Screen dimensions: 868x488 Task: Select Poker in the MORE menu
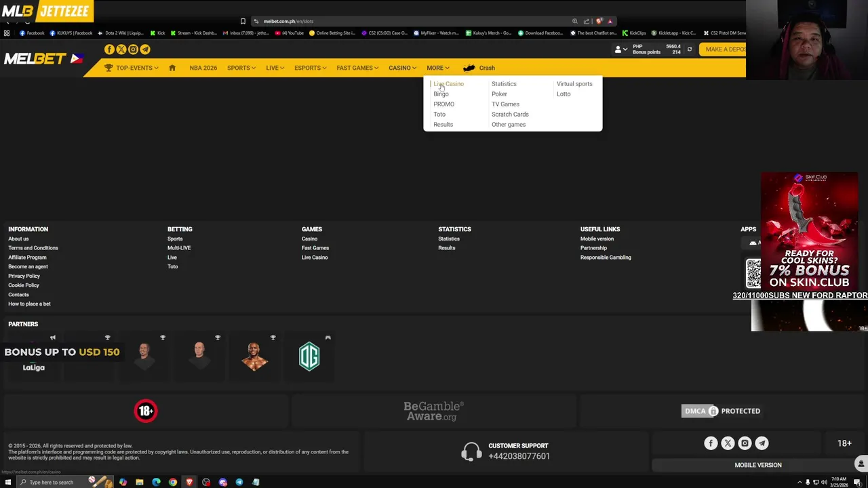499,94
